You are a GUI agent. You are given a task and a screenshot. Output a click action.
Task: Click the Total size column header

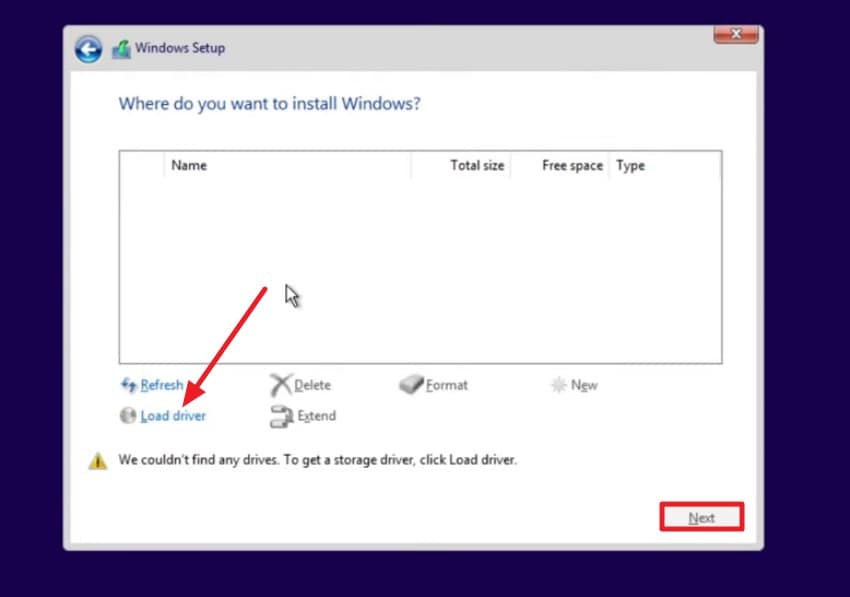point(476,165)
